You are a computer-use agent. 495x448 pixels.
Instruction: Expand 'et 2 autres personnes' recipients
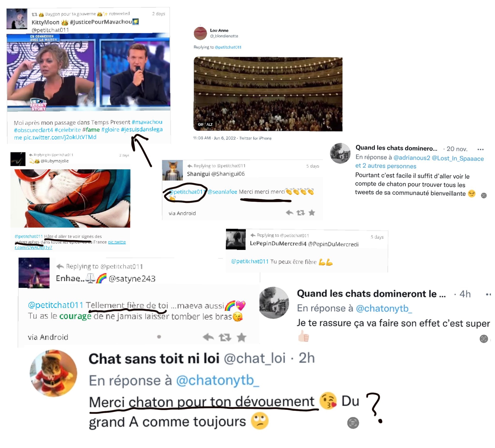386,166
